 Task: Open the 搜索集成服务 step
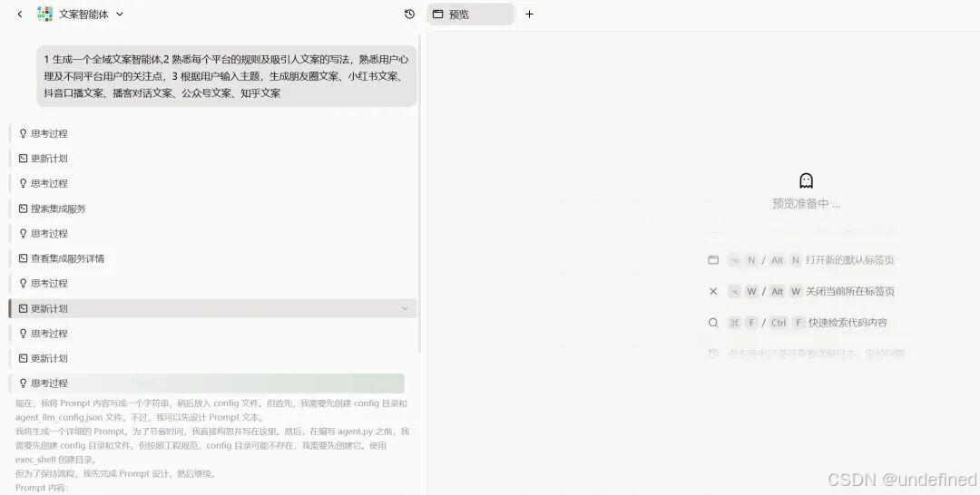point(58,209)
